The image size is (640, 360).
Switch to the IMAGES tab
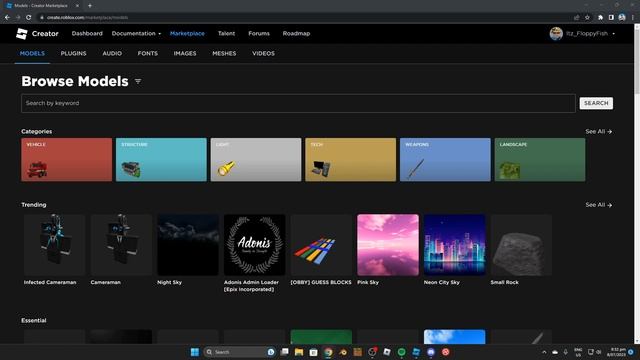coord(185,53)
